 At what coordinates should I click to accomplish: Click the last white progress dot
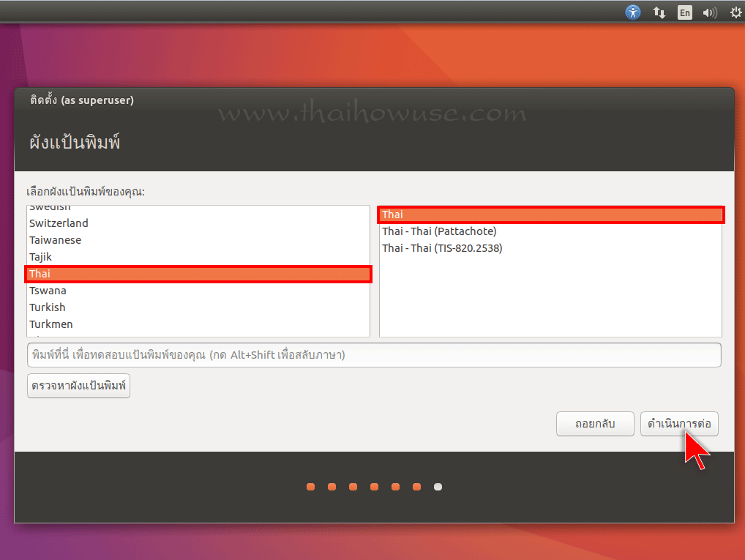(438, 487)
